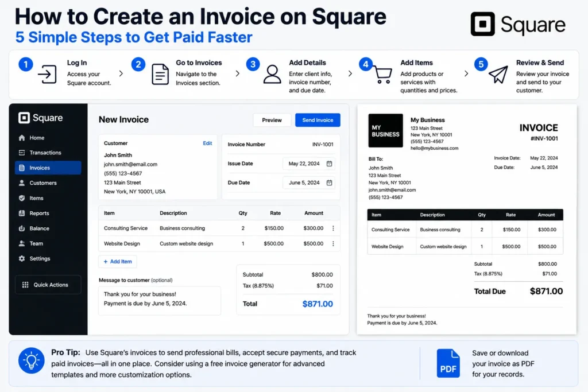
Task: Click Total Due $871.00 on invoice preview
Action: pos(519,291)
